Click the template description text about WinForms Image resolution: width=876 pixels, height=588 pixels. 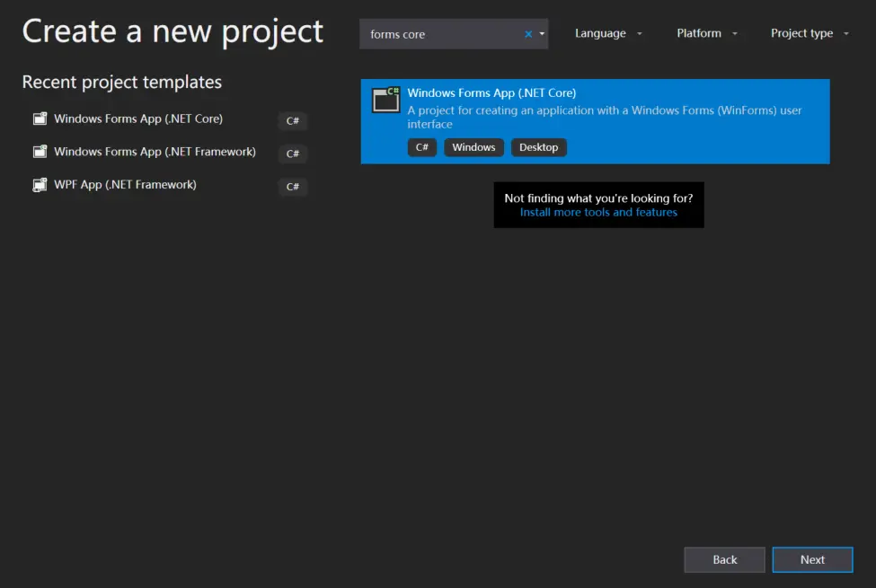(x=605, y=118)
